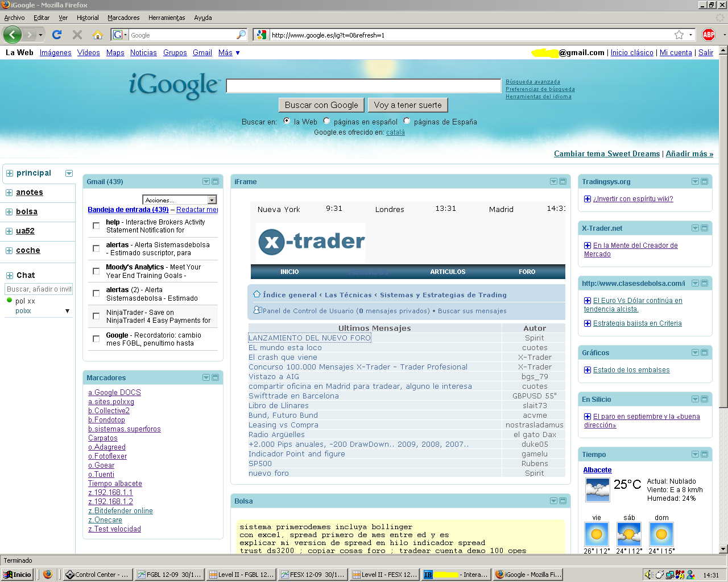This screenshot has height=582, width=728.
Task: Maximize the Tiempo gadget
Action: point(705,454)
